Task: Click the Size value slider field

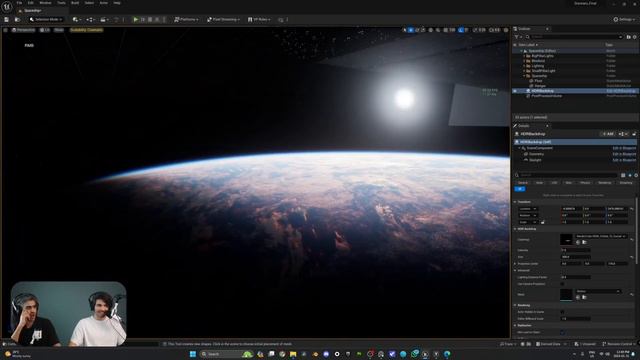Action: (x=576, y=257)
